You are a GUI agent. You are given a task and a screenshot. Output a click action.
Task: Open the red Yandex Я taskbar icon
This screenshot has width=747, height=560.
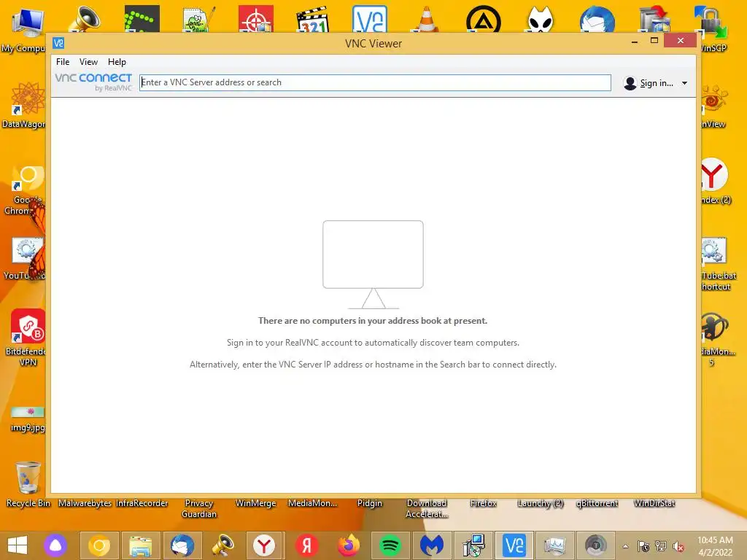[306, 545]
